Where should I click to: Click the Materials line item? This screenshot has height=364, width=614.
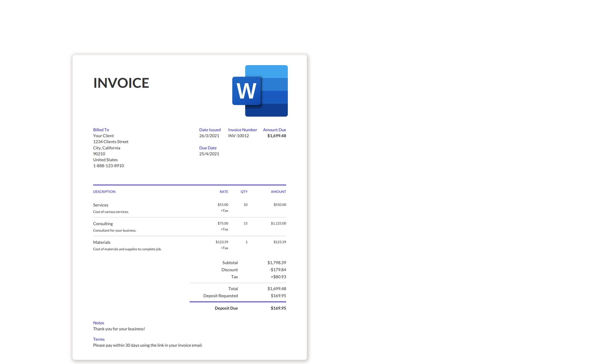[x=101, y=242]
